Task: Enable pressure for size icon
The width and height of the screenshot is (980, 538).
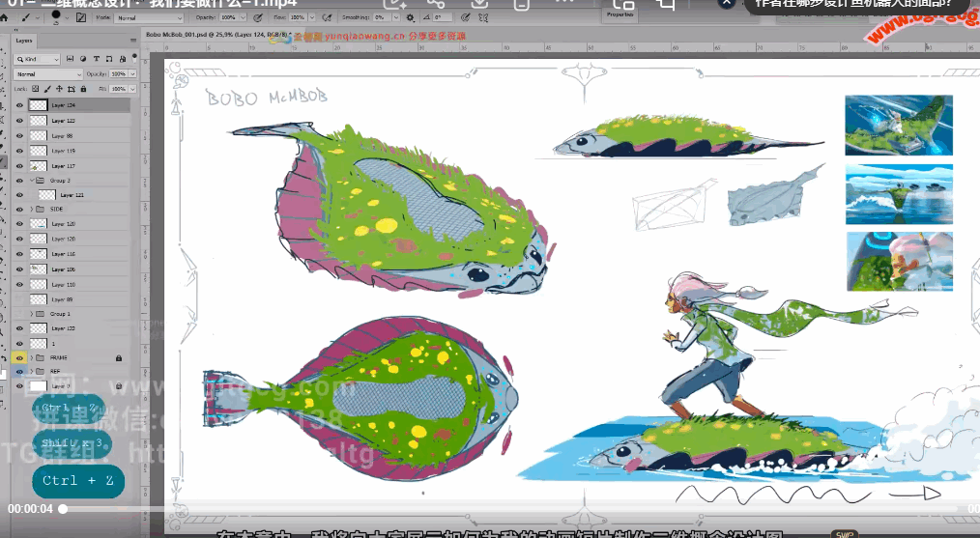Action: [466, 17]
